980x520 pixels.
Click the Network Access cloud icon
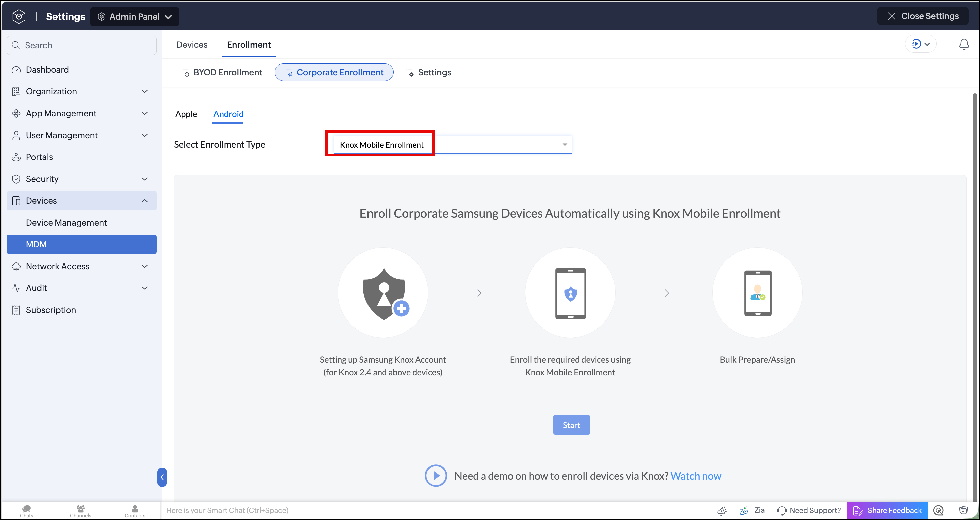(x=16, y=267)
